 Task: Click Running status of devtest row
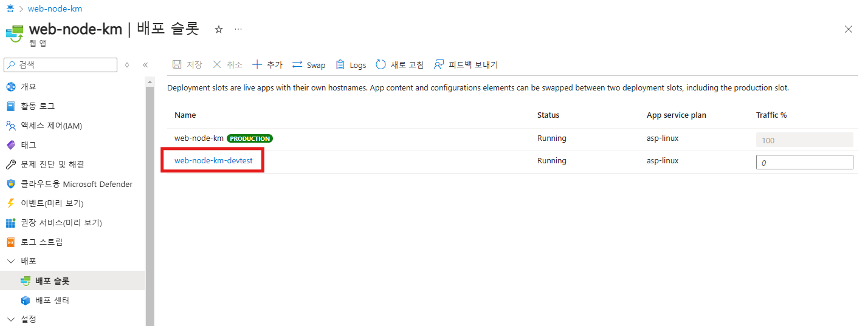pos(552,161)
